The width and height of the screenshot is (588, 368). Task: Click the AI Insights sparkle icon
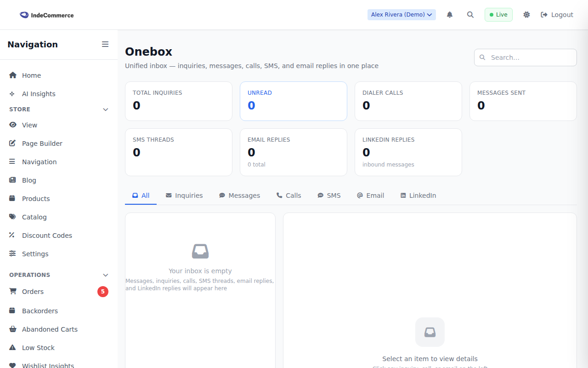click(12, 94)
